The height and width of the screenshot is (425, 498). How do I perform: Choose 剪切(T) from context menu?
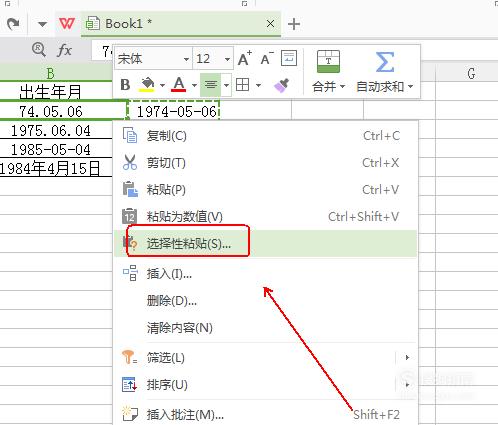coord(265,163)
